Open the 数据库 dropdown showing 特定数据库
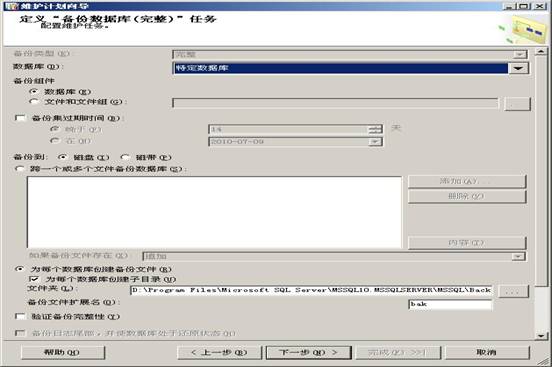This screenshot has height=367, width=552. tap(350, 68)
